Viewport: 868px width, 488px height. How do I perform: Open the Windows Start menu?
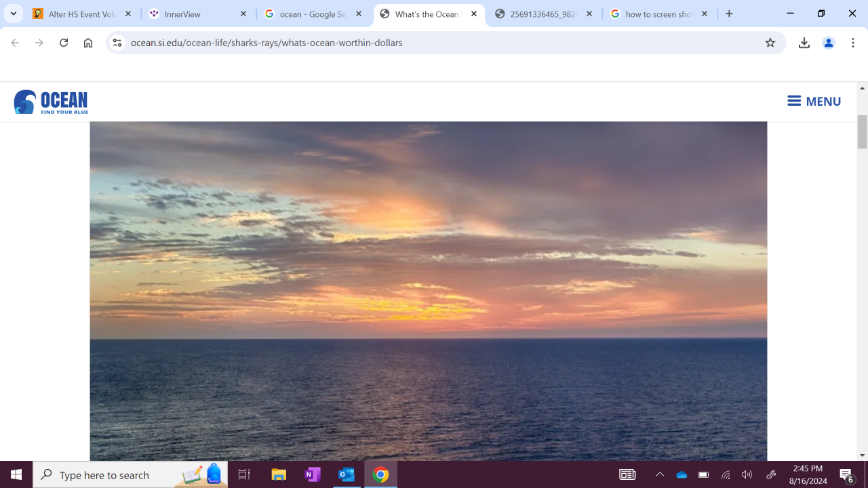(16, 474)
